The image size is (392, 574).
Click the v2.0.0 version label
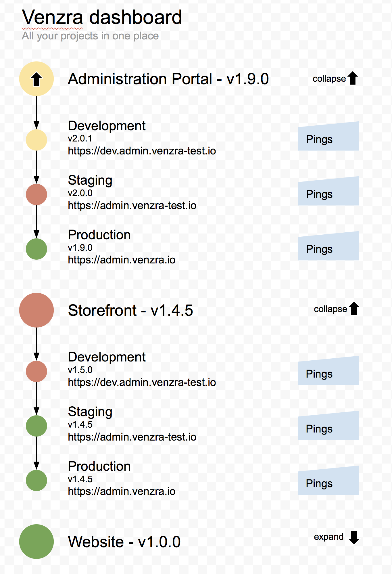[80, 193]
